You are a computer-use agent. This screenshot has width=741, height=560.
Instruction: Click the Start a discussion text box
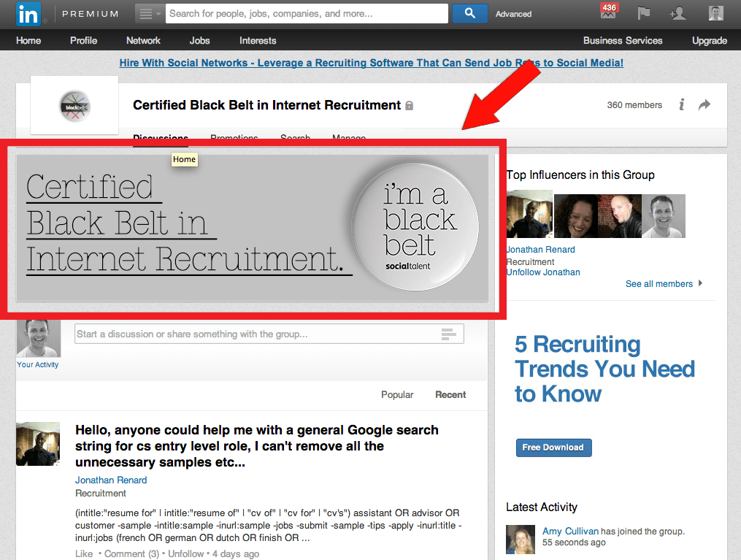[x=269, y=334]
